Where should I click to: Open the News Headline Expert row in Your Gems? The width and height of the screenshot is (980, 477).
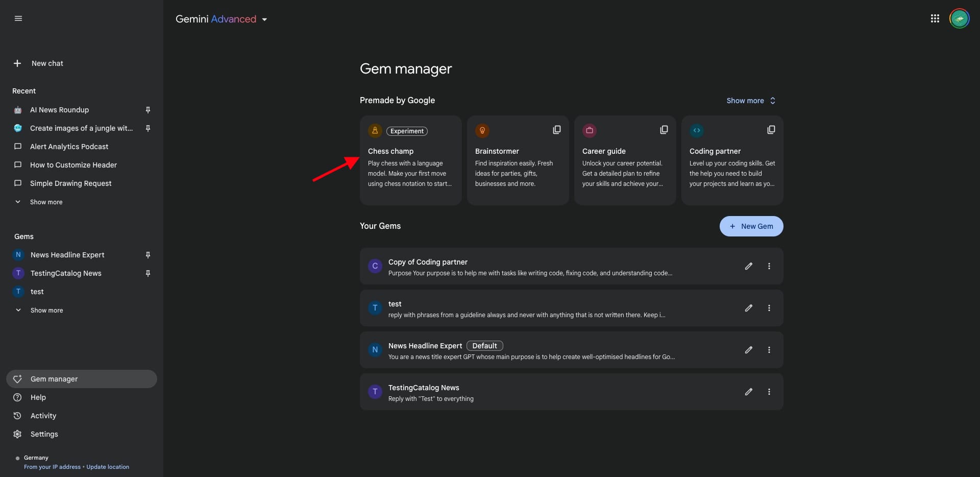click(x=572, y=350)
